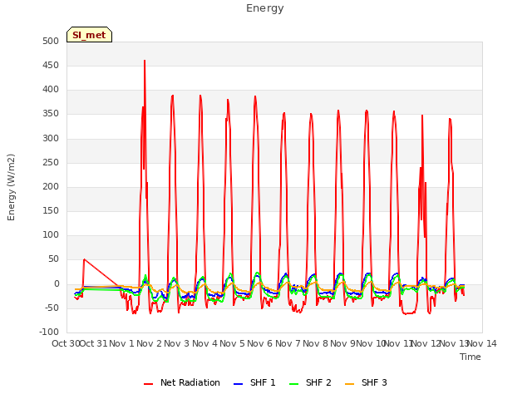Viewport: 532px width, 399px height.
Task: Click the 250 y-axis tick label
Action: click(x=51, y=162)
